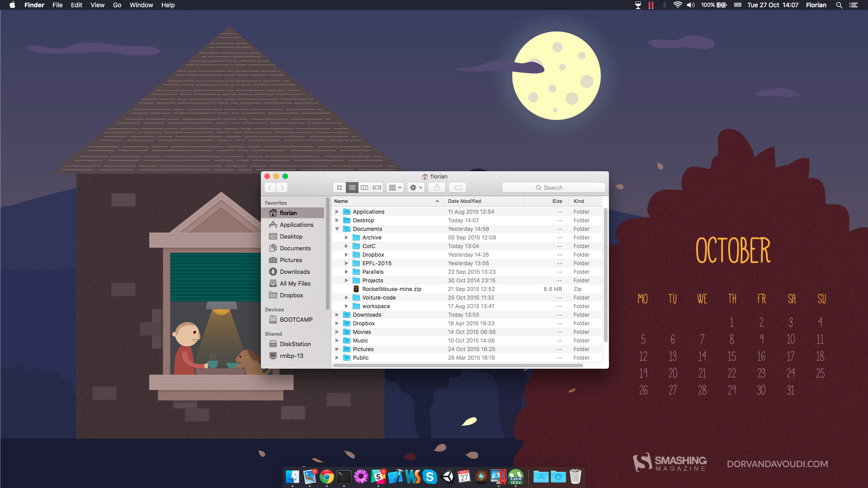Activate list view toggle in toolbar

click(x=352, y=188)
